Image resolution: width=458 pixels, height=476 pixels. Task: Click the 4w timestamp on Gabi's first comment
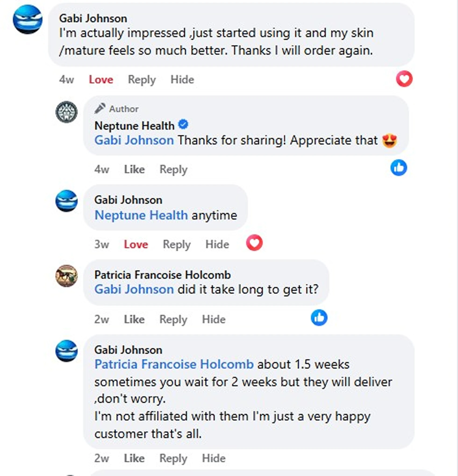[x=67, y=80]
